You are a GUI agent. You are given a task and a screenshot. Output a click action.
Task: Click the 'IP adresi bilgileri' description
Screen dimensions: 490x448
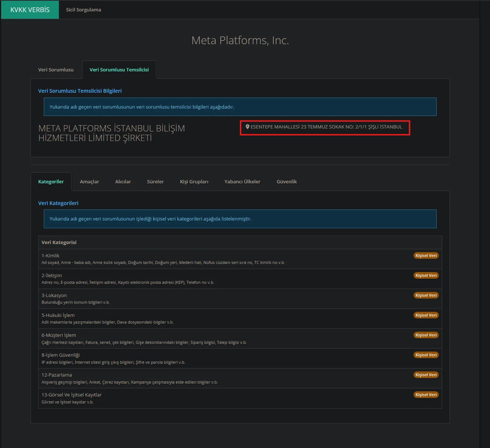point(113,362)
